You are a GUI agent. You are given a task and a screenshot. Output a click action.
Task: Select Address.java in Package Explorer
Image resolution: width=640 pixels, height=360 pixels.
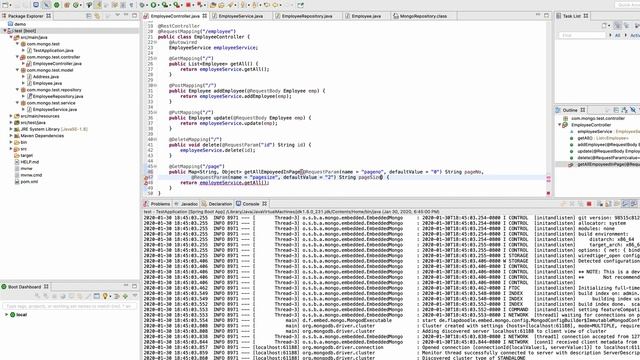[46, 77]
